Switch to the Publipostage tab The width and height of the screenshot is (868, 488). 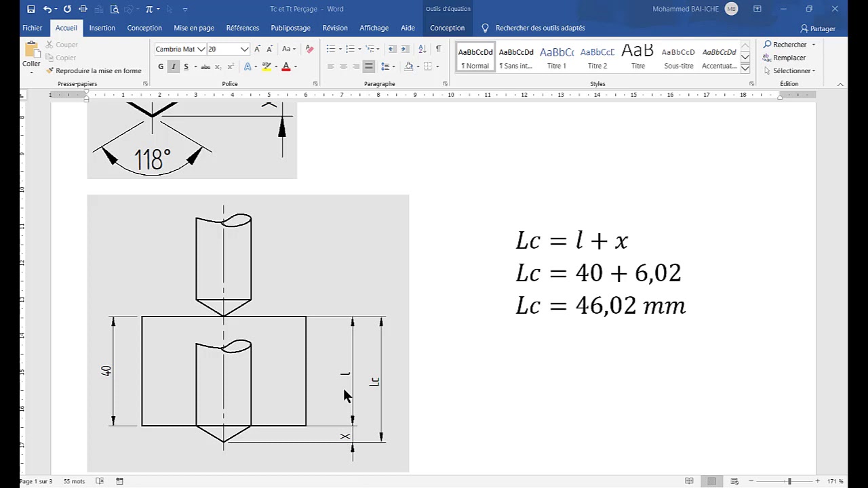pos(290,28)
